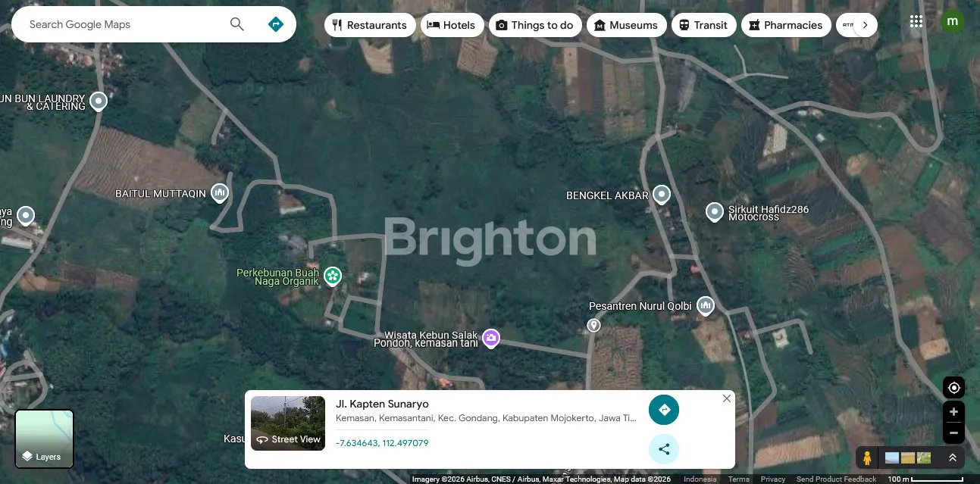Open the Layers map type switcher
Image resolution: width=980 pixels, height=484 pixels.
(45, 439)
